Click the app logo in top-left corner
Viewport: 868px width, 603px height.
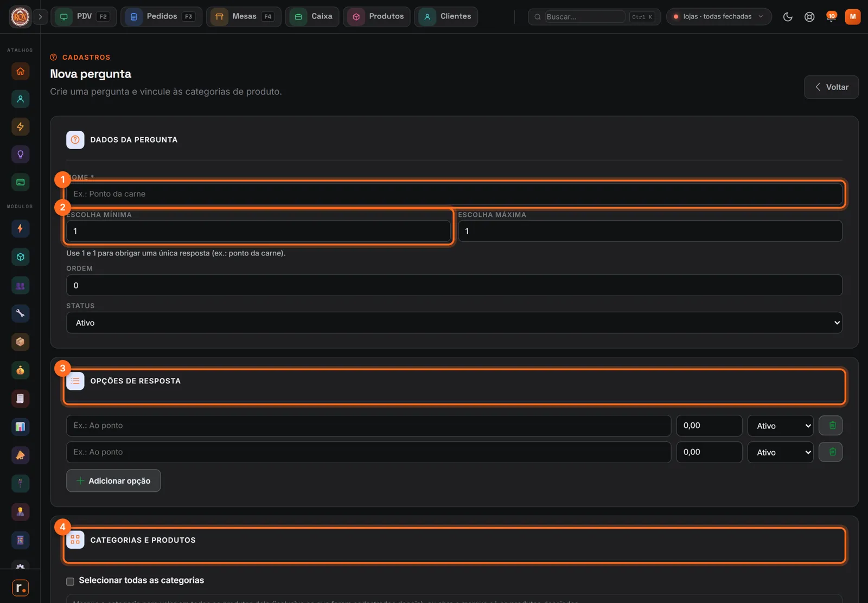click(20, 17)
